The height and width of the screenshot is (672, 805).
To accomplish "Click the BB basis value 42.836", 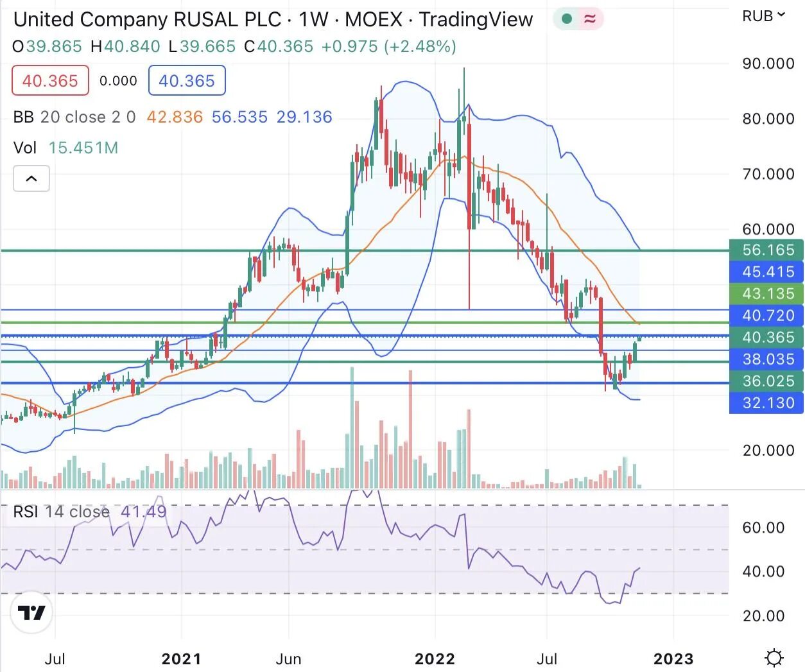I will pyautogui.click(x=175, y=117).
